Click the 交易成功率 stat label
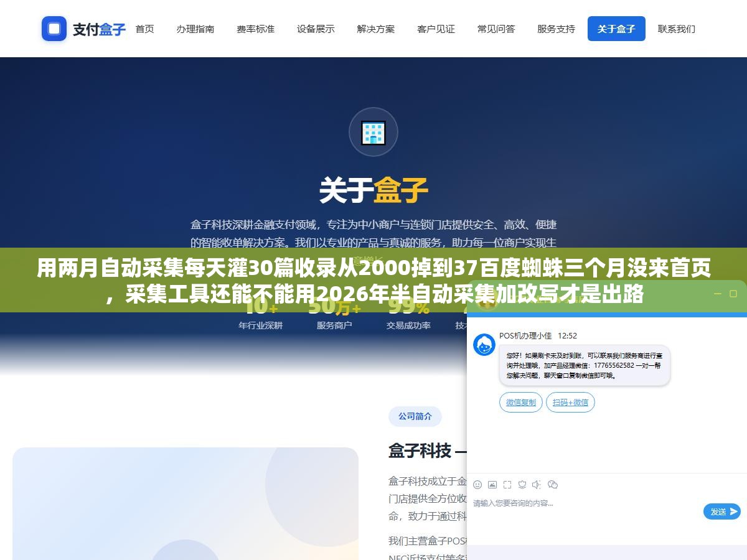Screen dimensions: 747x560 (408, 325)
